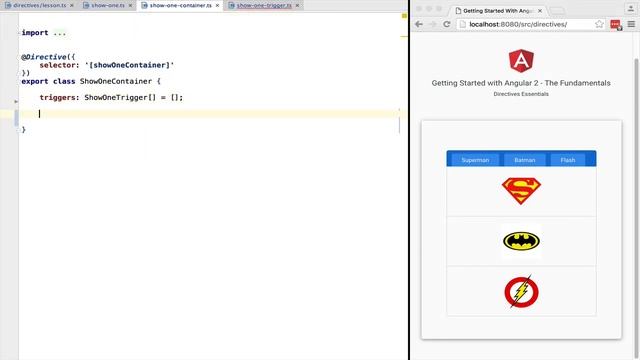Switch to the directives/lesson.ts editor tab

(x=39, y=5)
